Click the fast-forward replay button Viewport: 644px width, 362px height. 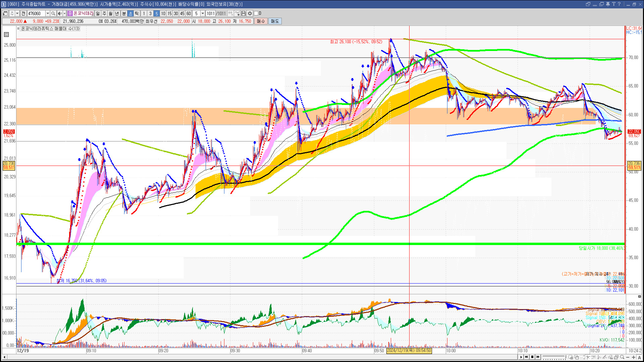pyautogui.click(x=538, y=357)
